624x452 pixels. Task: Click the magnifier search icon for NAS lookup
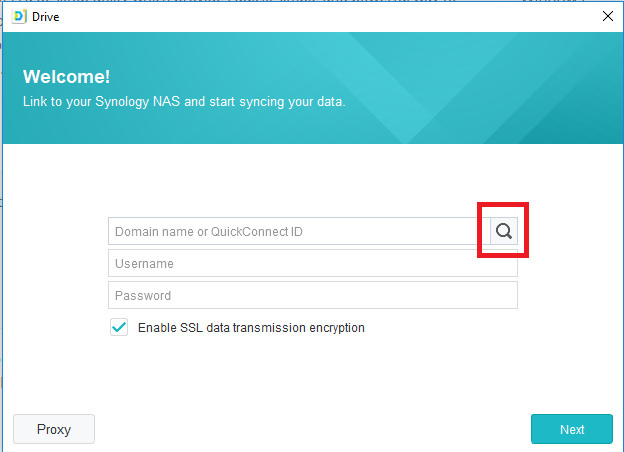[504, 231]
